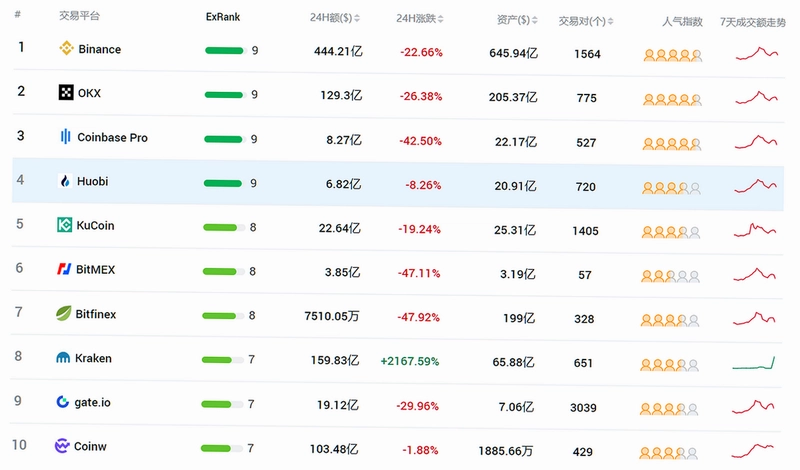Click the OKX logo icon
Image resolution: width=800 pixels, height=470 pixels.
(x=66, y=92)
